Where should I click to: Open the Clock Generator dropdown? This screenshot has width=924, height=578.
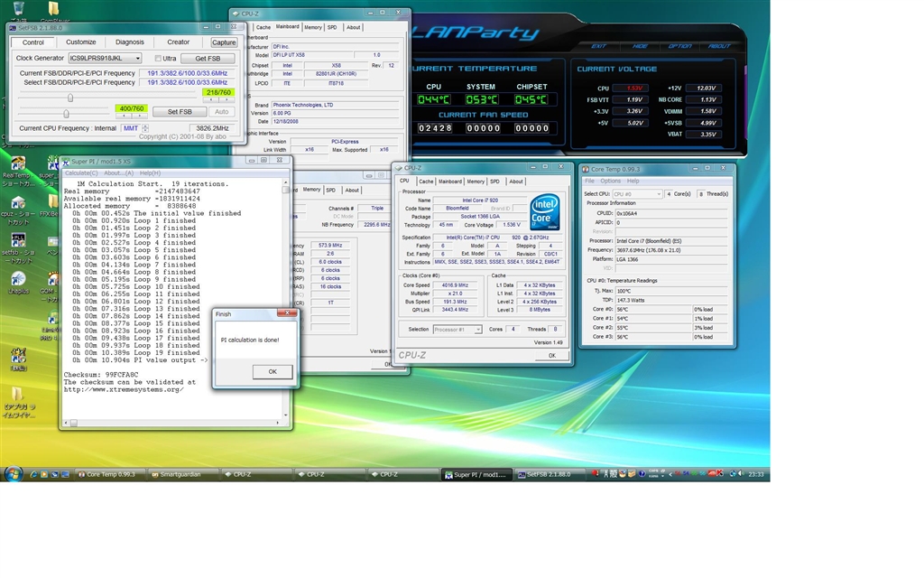click(137, 59)
